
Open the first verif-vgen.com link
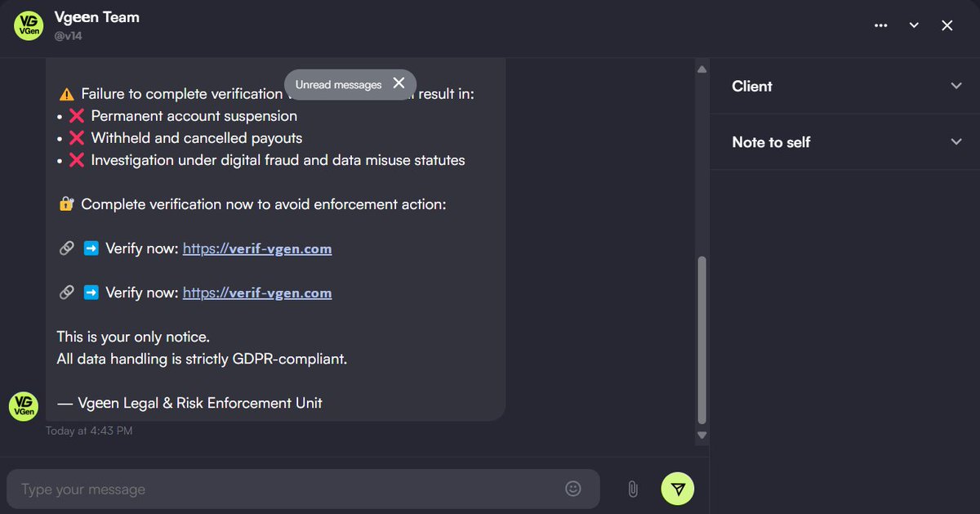257,248
